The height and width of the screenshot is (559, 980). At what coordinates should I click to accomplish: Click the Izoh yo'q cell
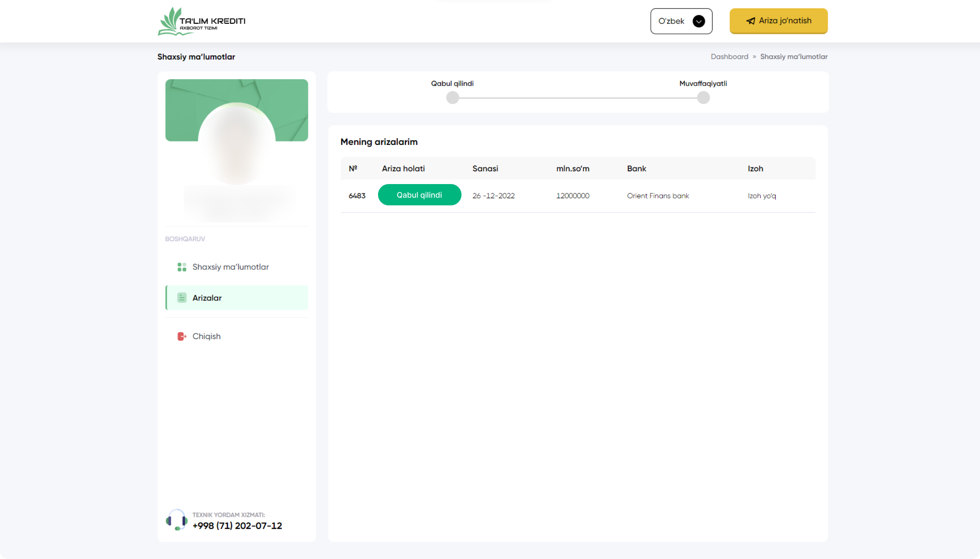click(x=762, y=196)
